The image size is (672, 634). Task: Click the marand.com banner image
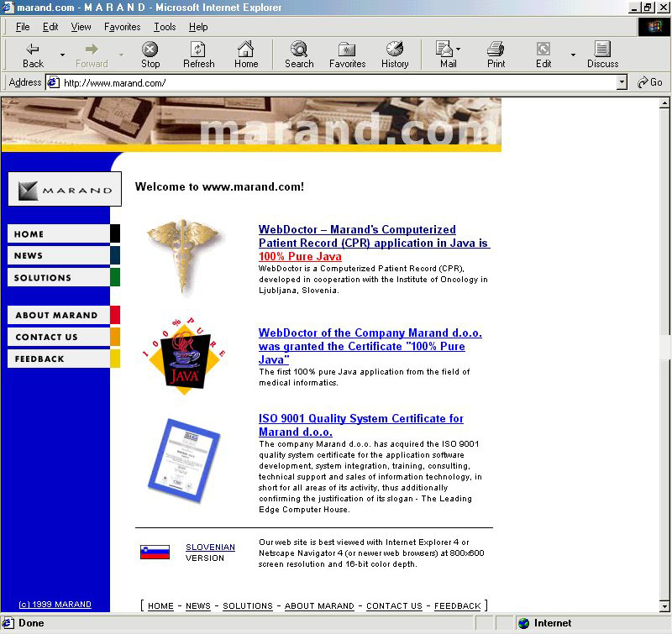(251, 124)
